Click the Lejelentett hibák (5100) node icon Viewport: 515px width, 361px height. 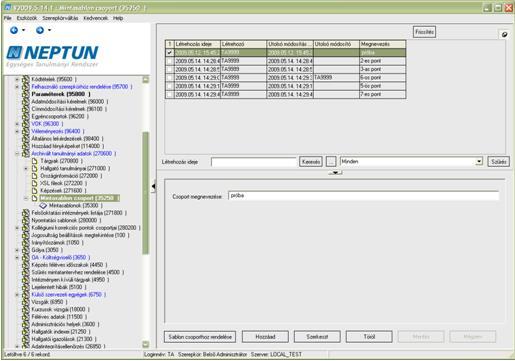tap(26, 287)
